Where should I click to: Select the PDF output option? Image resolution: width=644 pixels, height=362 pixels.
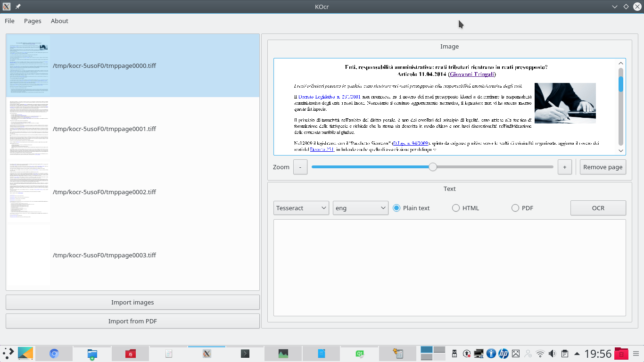[x=522, y=208]
